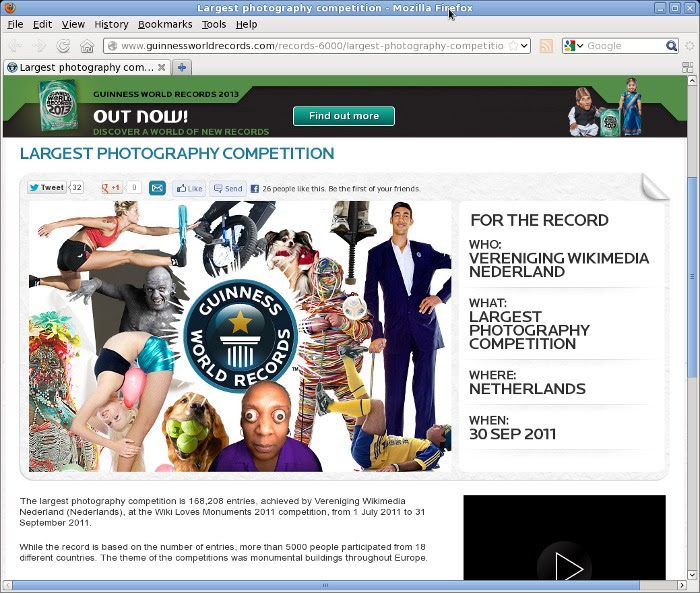Open the Help menu
Image resolution: width=700 pixels, height=593 pixels.
[x=246, y=24]
